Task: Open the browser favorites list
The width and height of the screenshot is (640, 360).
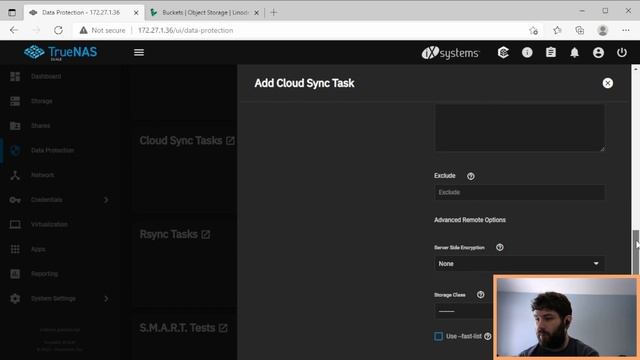Action: point(557,30)
